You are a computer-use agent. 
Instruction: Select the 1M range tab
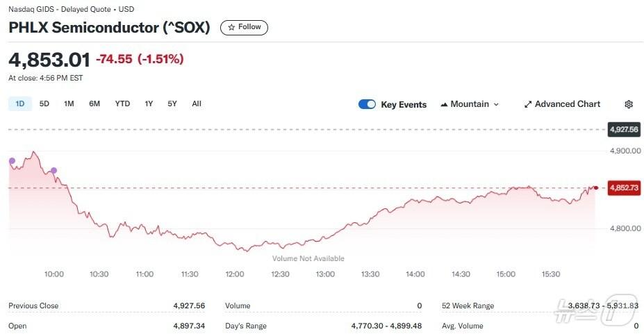69,104
